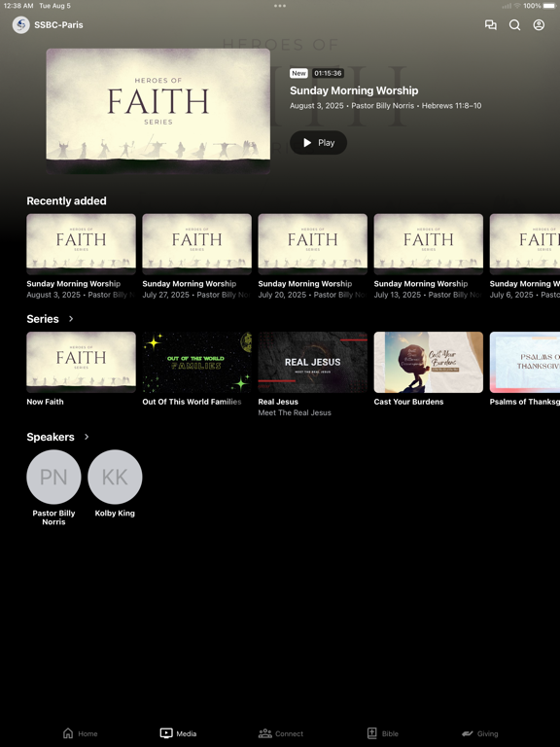The height and width of the screenshot is (747, 560).
Task: Open the Cast Your Burdens series thumbnail
Action: 428,363
